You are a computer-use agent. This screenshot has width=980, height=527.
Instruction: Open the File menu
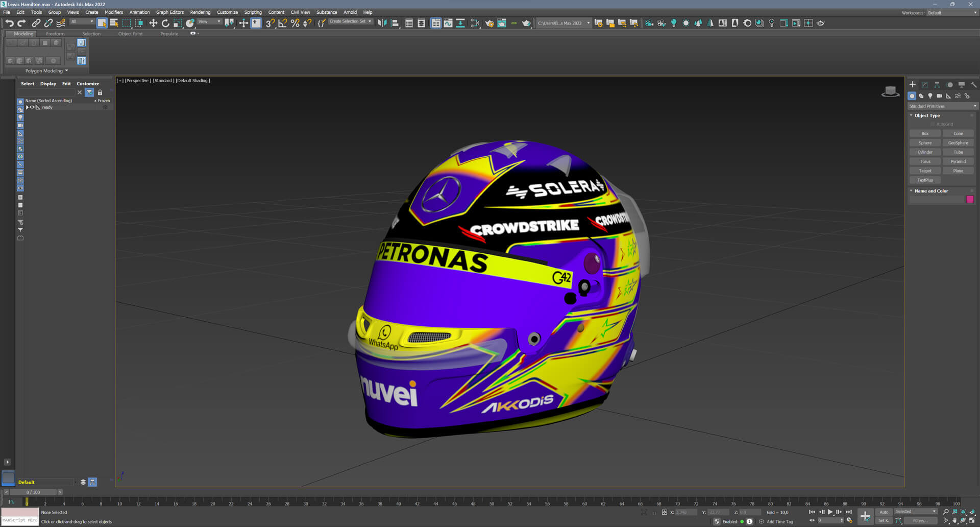pyautogui.click(x=7, y=12)
